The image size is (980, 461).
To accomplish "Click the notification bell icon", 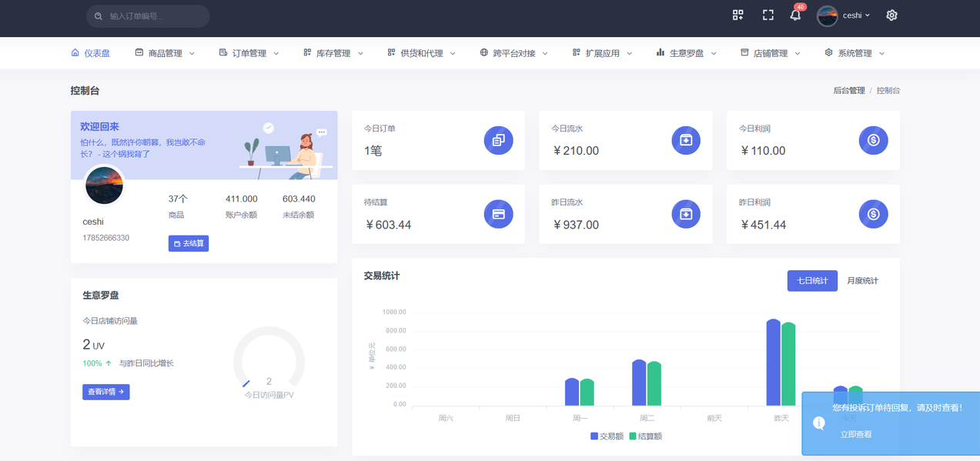I will coord(795,15).
